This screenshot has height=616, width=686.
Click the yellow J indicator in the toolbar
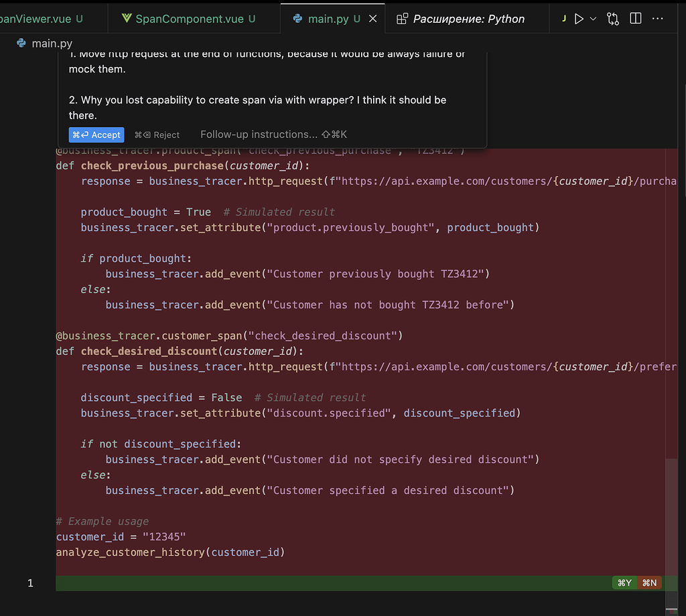563,18
